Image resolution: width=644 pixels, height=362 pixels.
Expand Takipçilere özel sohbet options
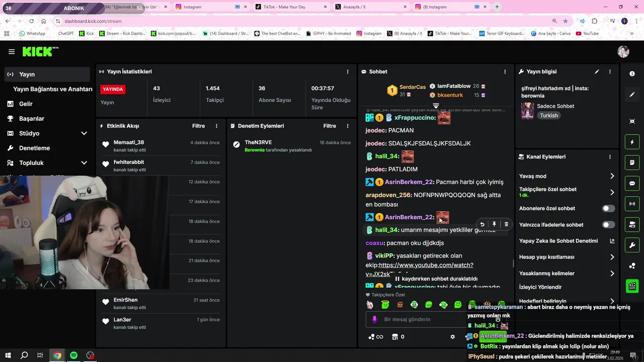[612, 192]
